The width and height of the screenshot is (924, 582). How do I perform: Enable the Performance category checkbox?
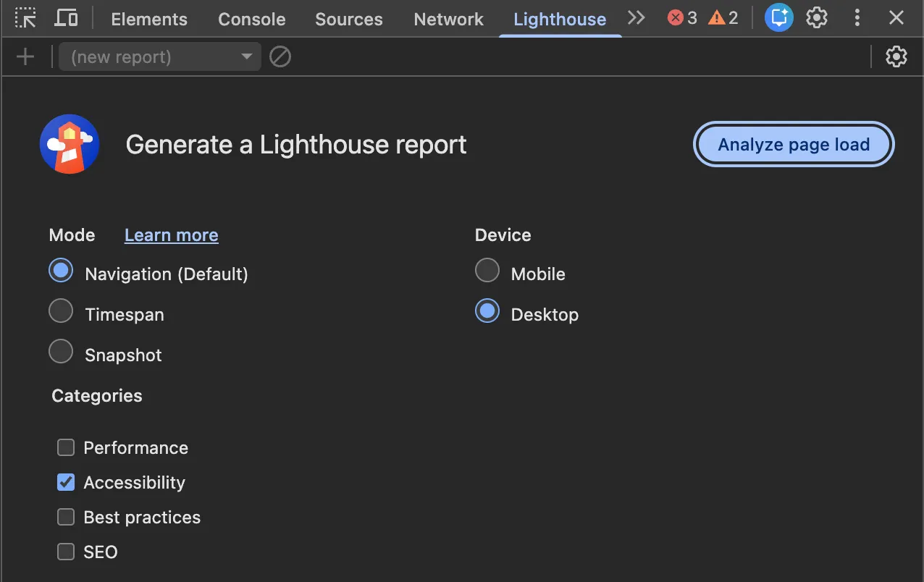pyautogui.click(x=66, y=447)
